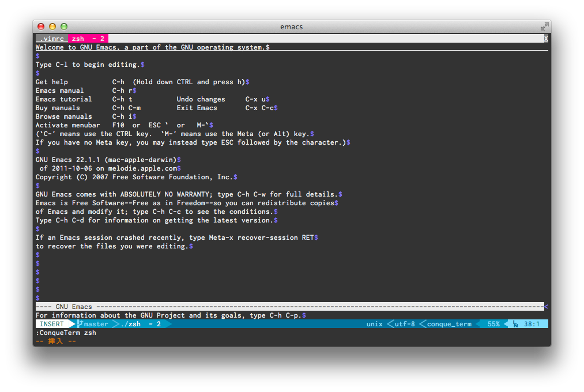Image resolution: width=584 pixels, height=392 pixels.
Task: Click the unix file format indicator
Action: point(374,324)
